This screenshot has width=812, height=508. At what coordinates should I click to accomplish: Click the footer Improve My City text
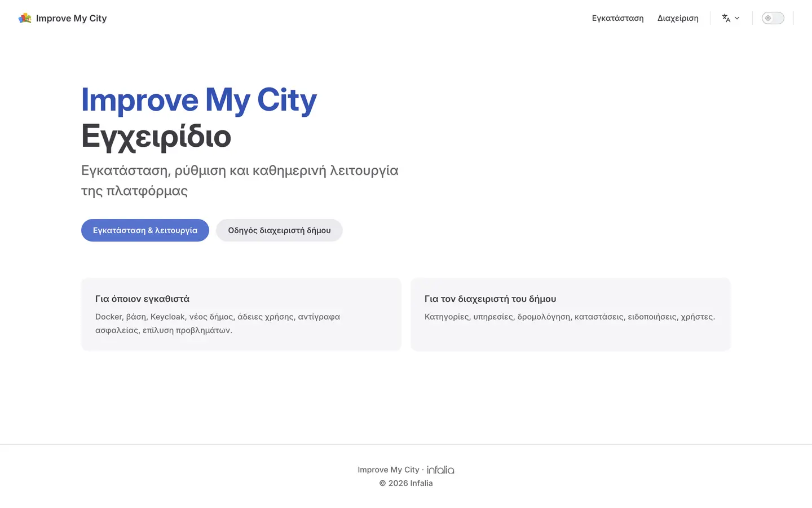click(389, 470)
